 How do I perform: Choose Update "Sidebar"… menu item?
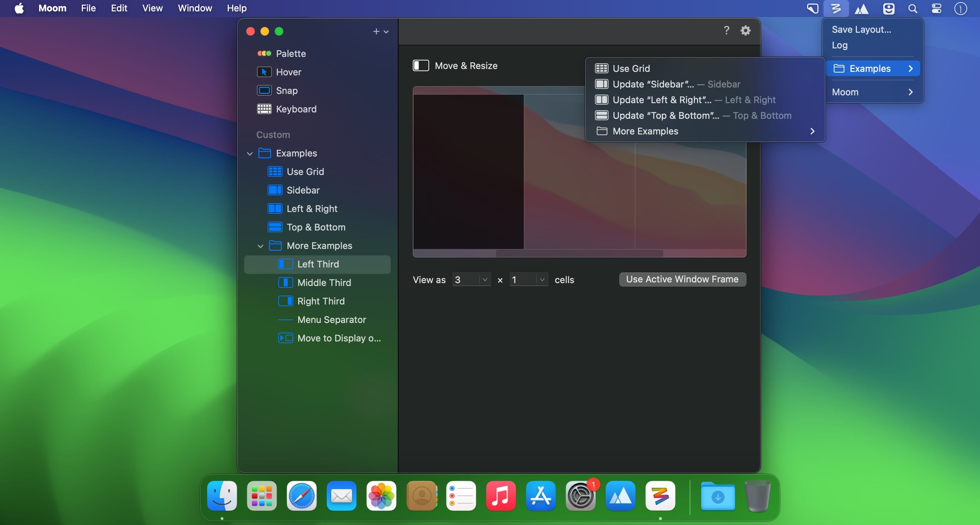pos(705,84)
